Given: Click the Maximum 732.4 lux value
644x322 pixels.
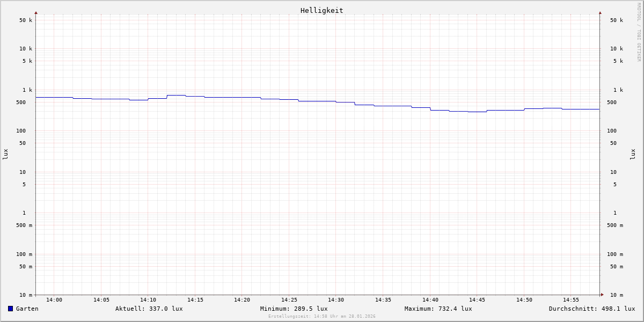Looking at the screenshot, I should (x=438, y=309).
